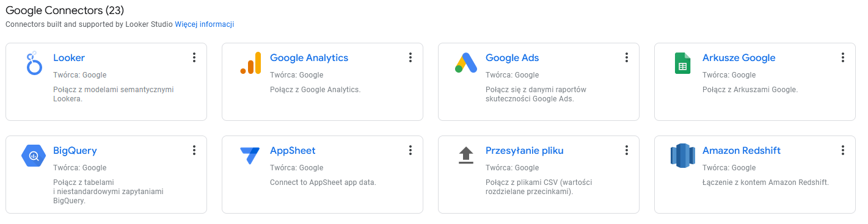Choose the Amazon Redshift database icon
This screenshot has width=868, height=224.
(x=682, y=156)
